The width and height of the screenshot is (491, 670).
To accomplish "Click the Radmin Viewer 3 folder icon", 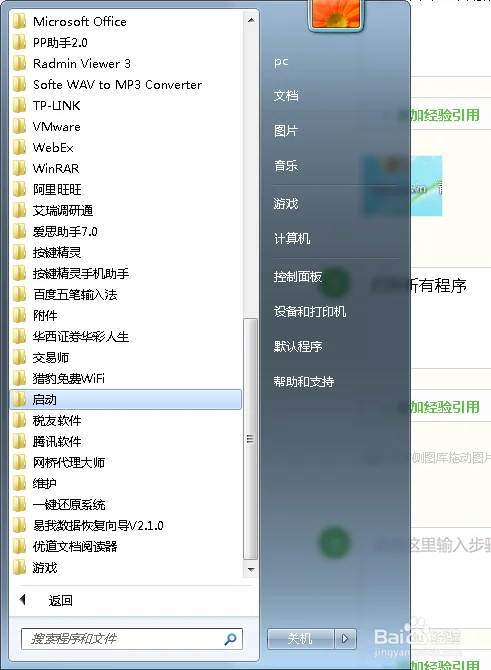I will click(x=19, y=63).
